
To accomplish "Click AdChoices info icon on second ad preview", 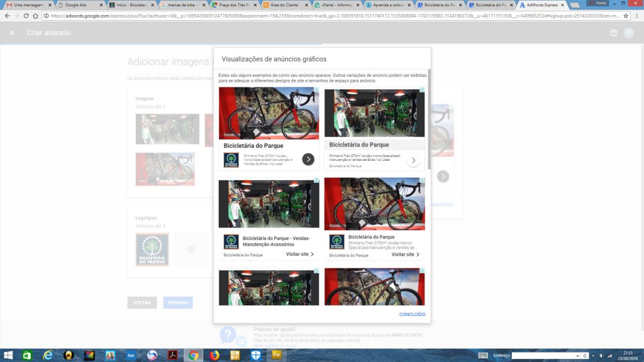I will click(x=422, y=89).
